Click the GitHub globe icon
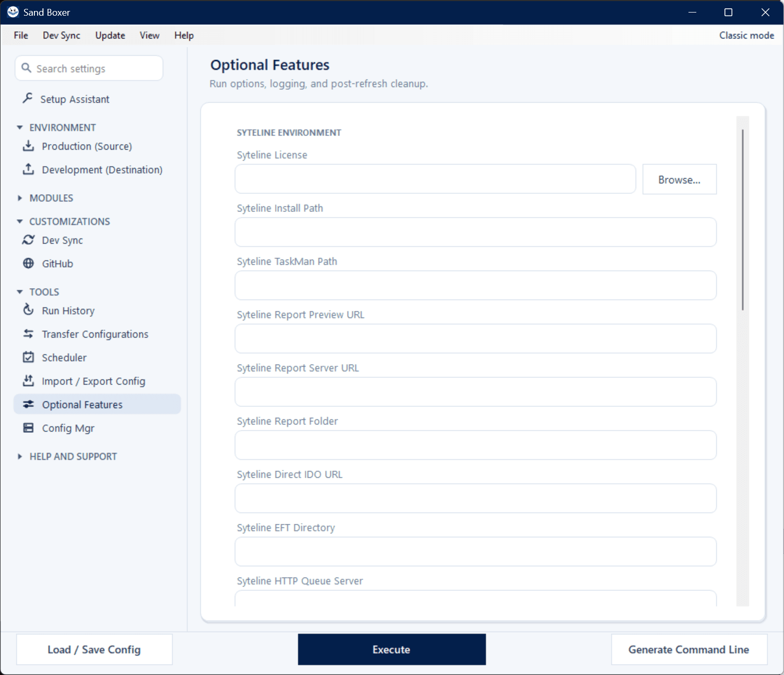 pos(28,263)
